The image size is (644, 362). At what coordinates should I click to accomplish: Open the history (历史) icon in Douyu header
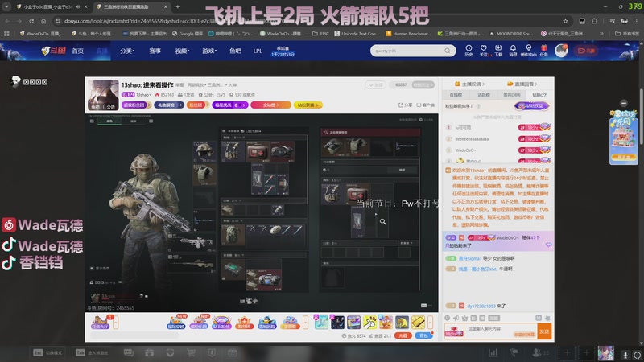(x=469, y=51)
